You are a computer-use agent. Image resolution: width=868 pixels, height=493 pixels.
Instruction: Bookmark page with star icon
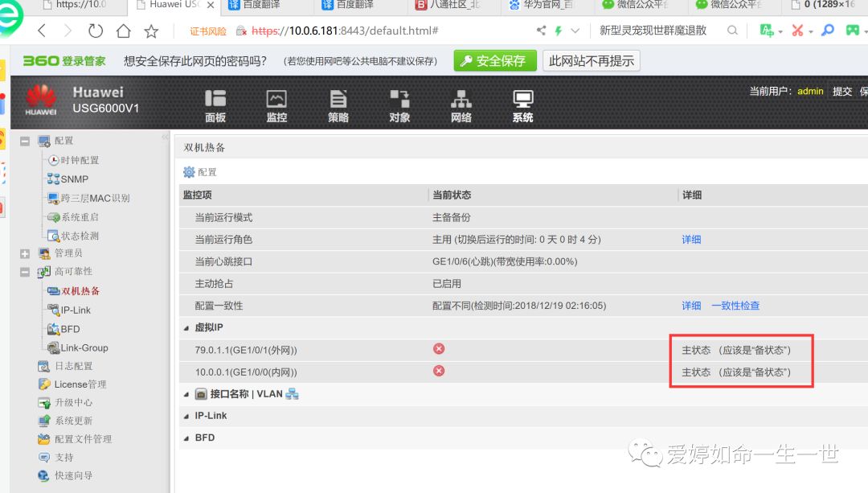(151, 31)
